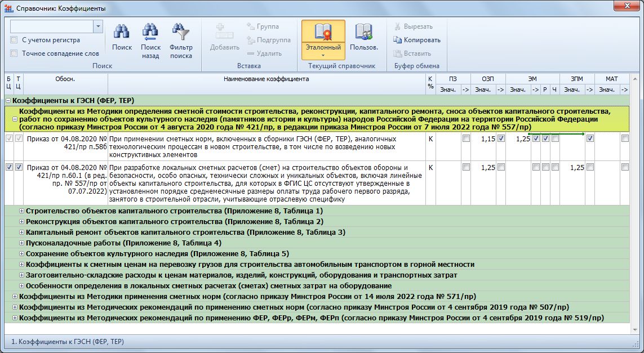The image size is (644, 353).
Task: Click the Подгруппа insert icon
Action: (251, 40)
